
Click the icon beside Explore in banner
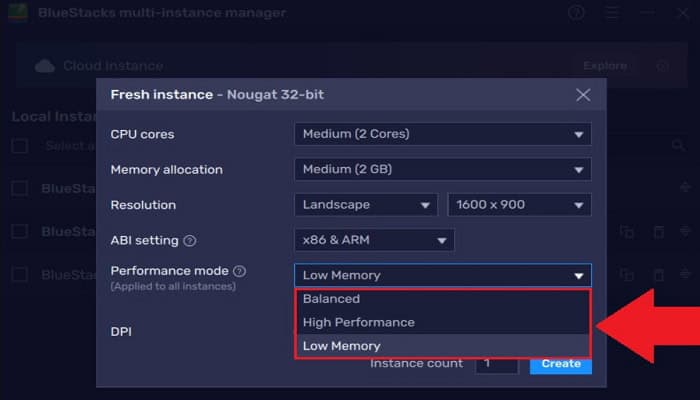coord(662,66)
